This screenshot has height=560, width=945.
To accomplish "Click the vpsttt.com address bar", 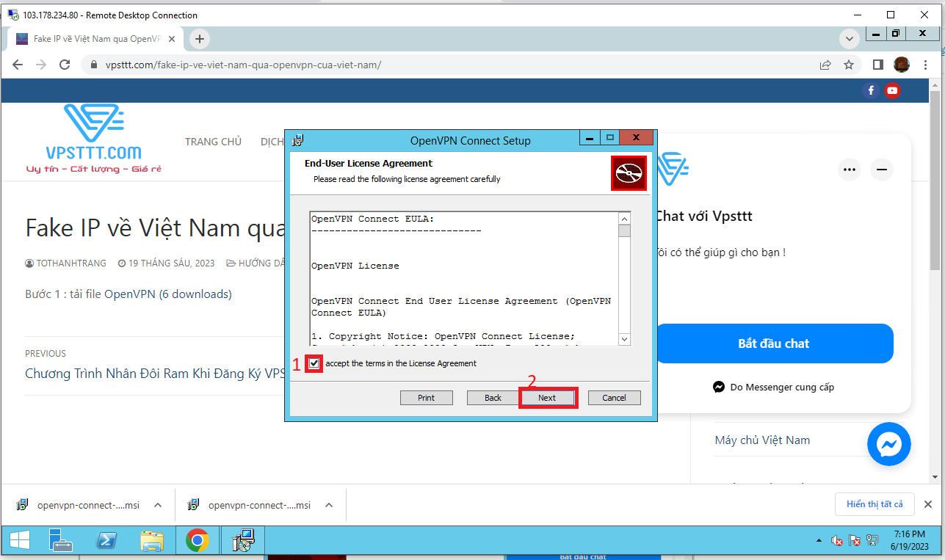I will (448, 65).
